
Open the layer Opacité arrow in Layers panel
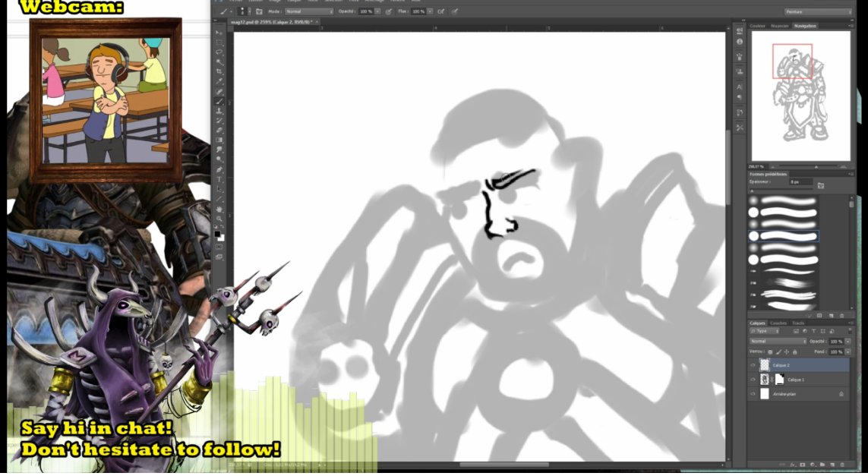pos(847,342)
